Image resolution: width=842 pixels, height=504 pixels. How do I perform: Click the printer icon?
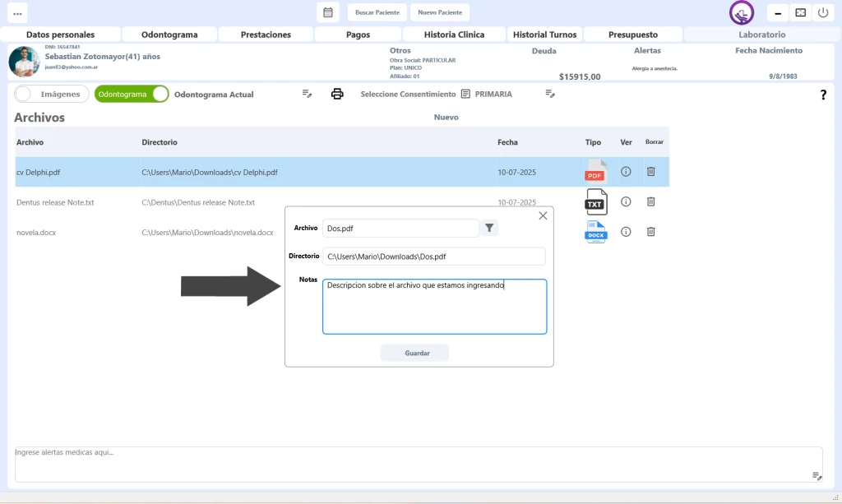point(337,94)
